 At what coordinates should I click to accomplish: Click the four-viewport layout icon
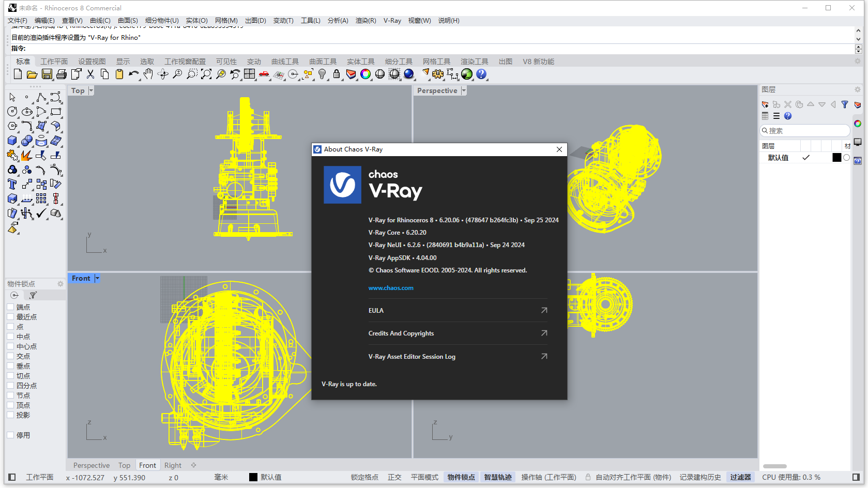[x=250, y=74]
